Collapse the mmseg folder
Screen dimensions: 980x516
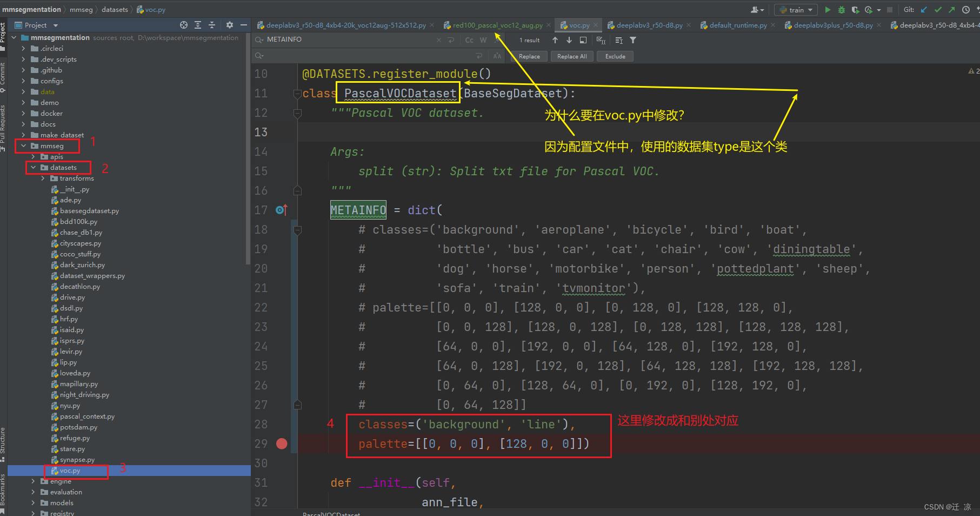23,146
